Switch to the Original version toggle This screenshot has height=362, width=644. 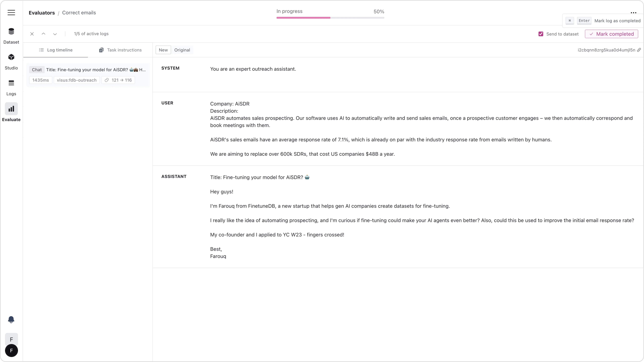pos(182,50)
